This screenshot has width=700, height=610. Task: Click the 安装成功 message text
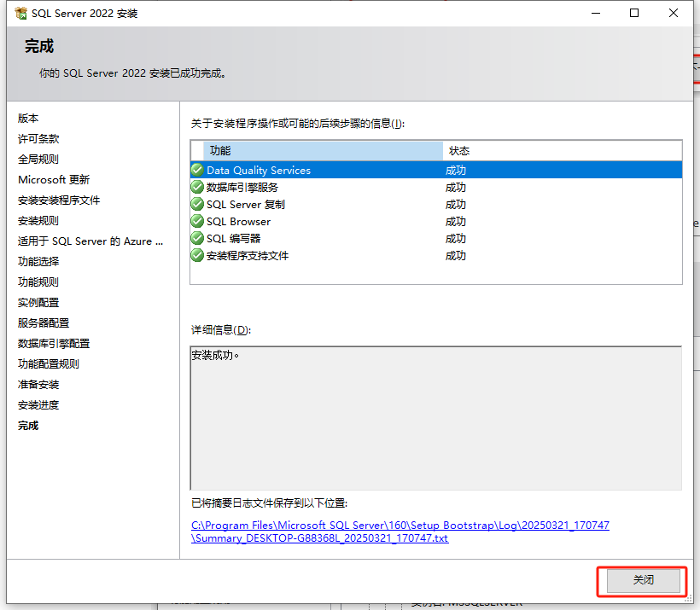(x=215, y=355)
